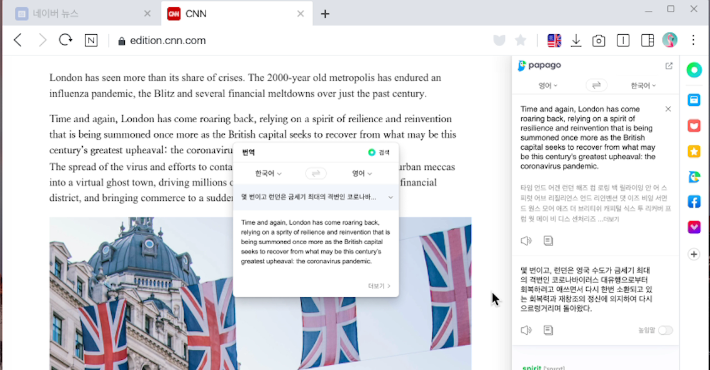Open the popup's 한국어 language dropdown

point(268,173)
